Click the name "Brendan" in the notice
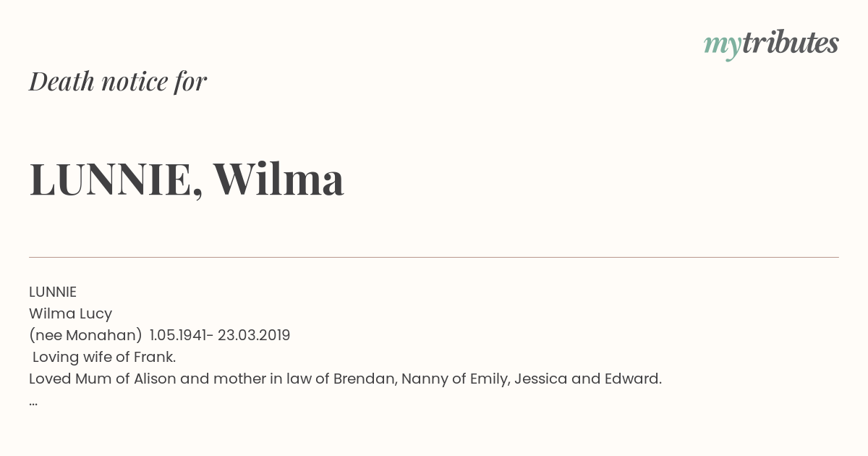The width and height of the screenshot is (868, 456). click(x=365, y=379)
